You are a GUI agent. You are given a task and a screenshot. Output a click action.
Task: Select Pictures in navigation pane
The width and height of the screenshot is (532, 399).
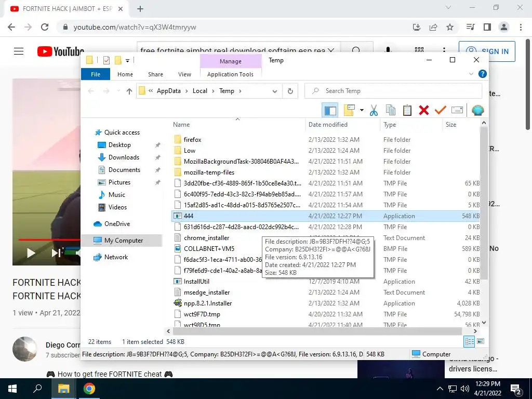(119, 182)
